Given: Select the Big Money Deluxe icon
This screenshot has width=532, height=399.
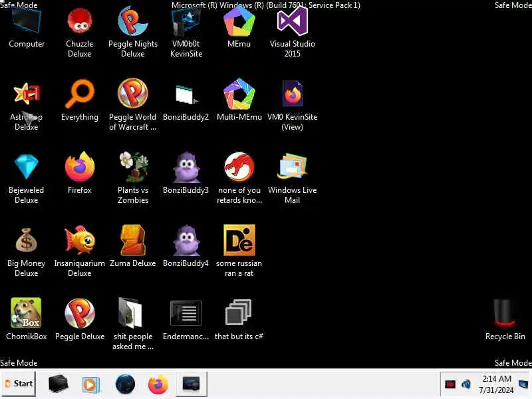Looking at the screenshot, I should tap(26, 240).
